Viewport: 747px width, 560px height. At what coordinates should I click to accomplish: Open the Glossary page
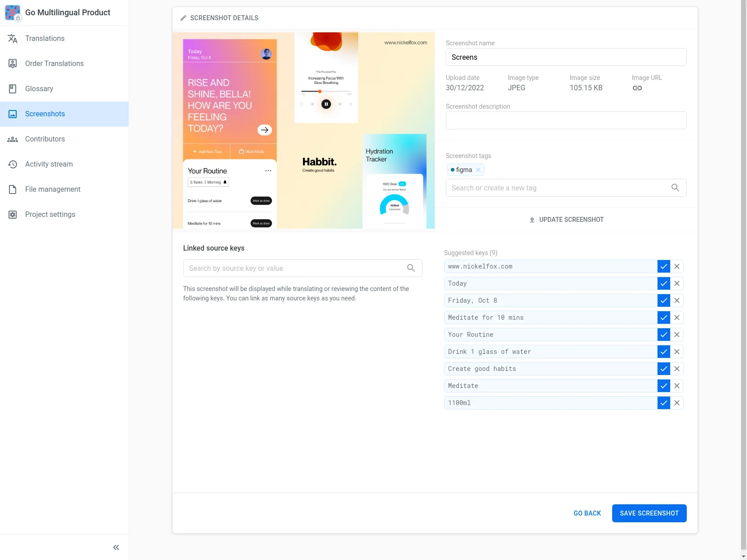click(x=39, y=89)
